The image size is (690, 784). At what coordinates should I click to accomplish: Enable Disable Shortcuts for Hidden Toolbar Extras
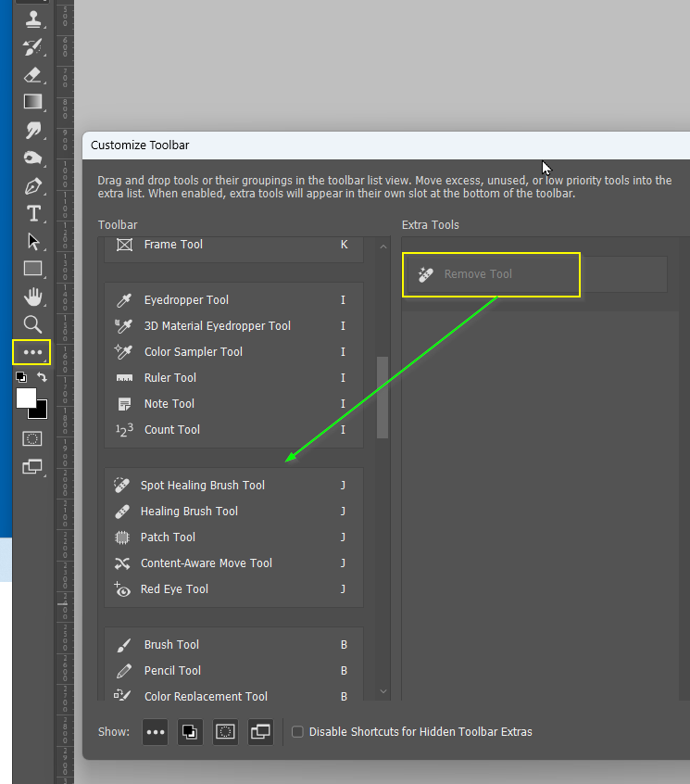tap(297, 732)
